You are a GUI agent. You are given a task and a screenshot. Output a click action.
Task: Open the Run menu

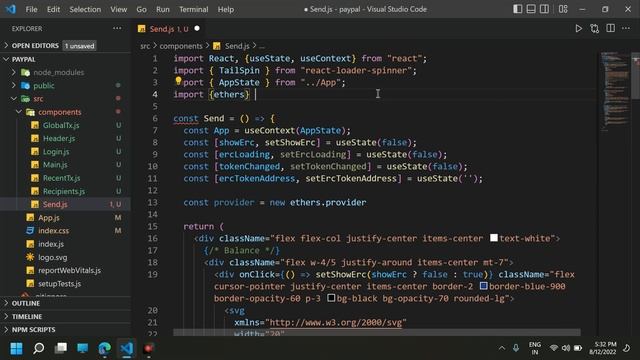coord(162,9)
